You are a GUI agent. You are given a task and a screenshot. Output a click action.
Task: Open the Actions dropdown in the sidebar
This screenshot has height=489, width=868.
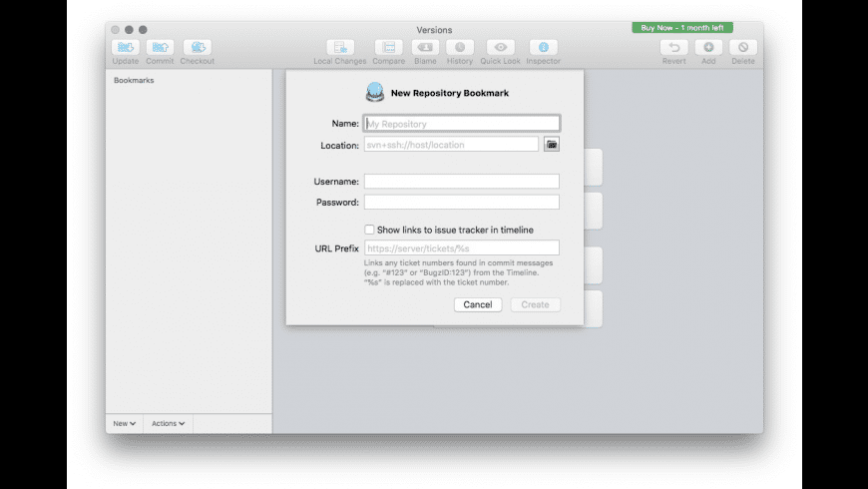coord(169,423)
